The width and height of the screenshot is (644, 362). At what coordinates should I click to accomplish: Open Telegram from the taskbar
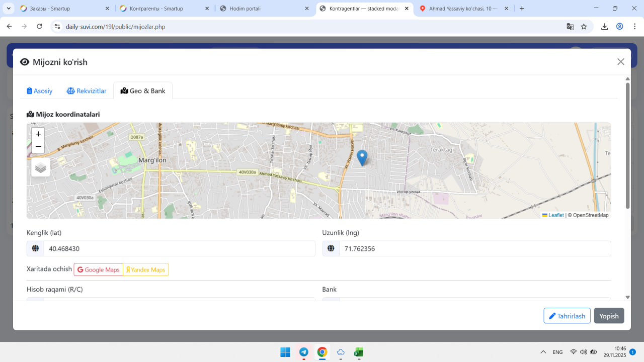pyautogui.click(x=304, y=352)
